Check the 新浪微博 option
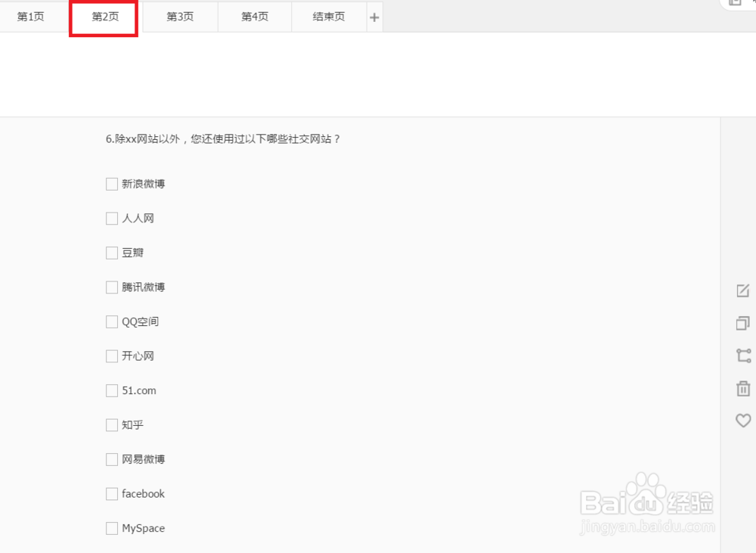 (x=111, y=183)
